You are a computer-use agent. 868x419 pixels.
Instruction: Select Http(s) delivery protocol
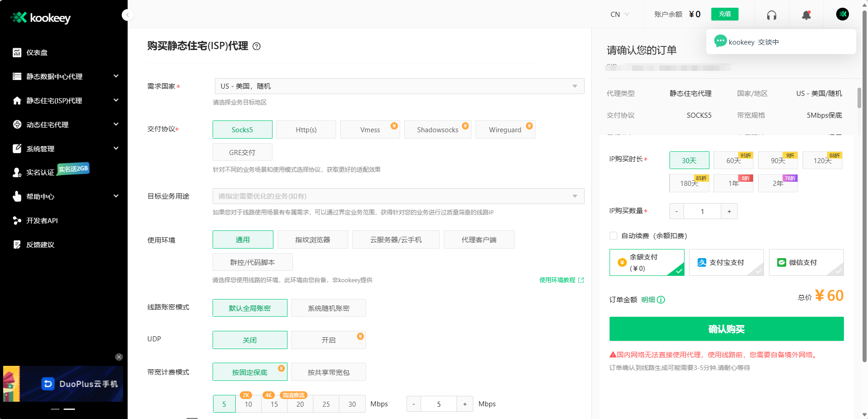click(306, 130)
